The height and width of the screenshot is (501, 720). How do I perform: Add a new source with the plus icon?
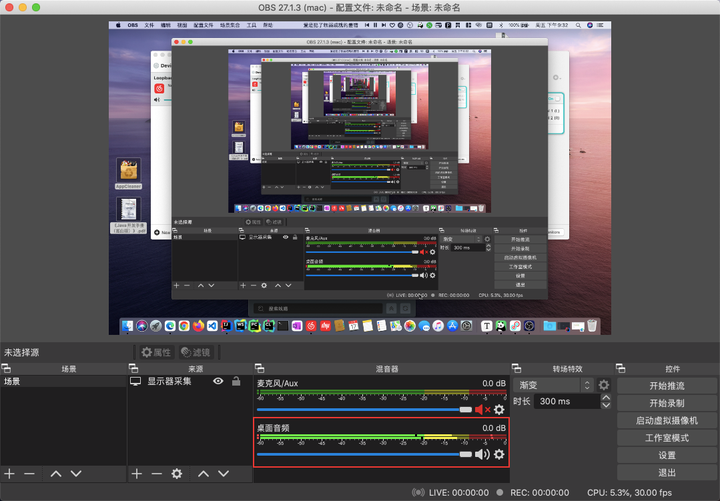coord(136,473)
